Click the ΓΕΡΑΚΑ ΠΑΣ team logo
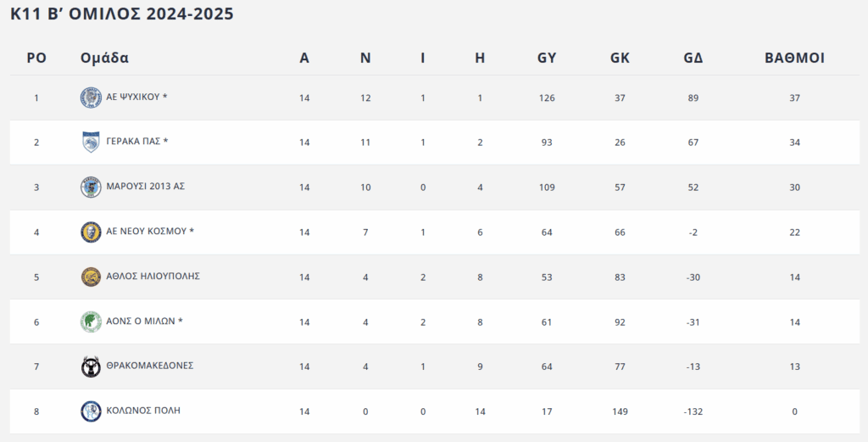Viewport: 868px width, 442px height. coord(91,143)
